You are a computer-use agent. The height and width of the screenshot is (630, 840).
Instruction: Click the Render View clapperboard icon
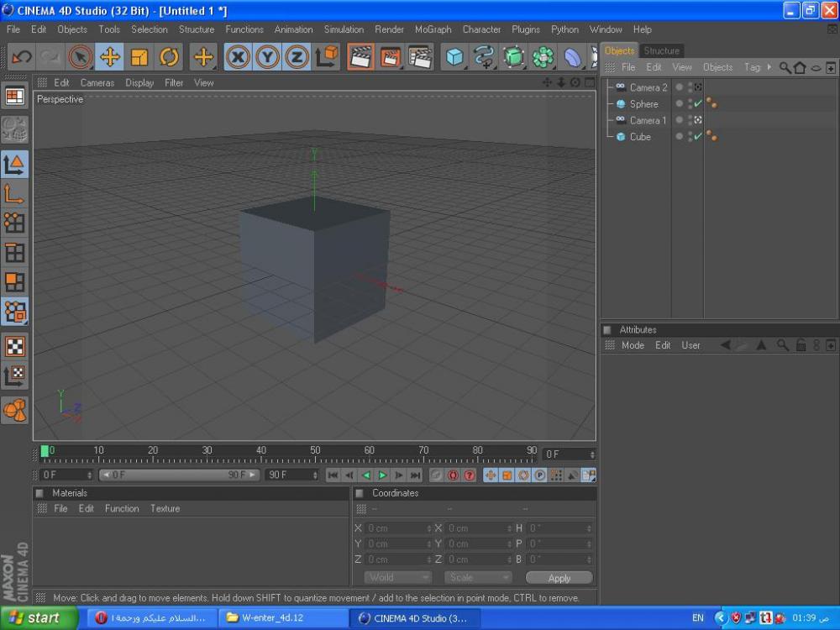360,57
